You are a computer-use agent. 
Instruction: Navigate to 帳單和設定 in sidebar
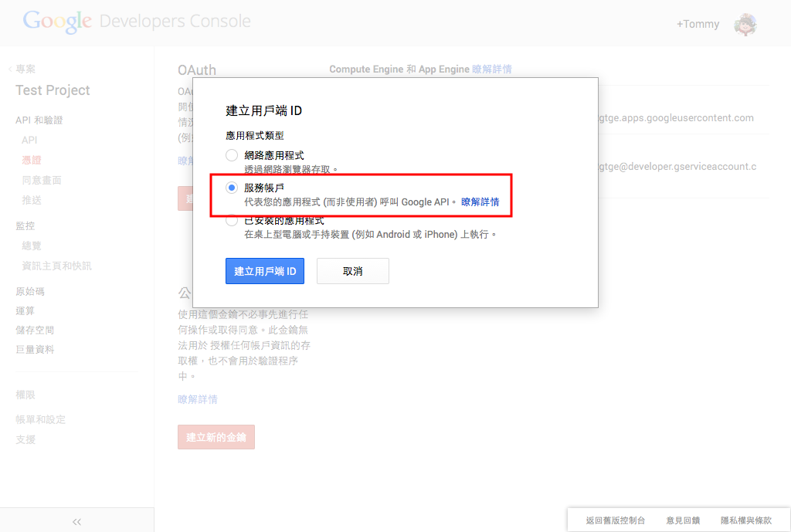40,419
